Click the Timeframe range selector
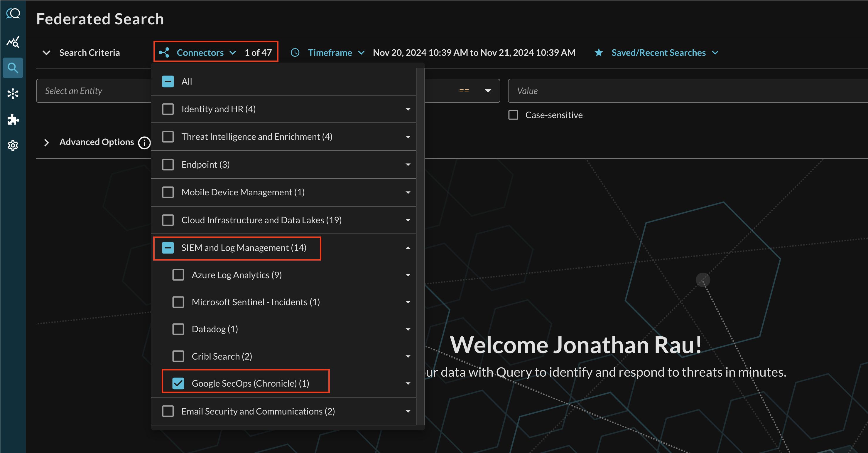Viewport: 868px width, 453px height. click(330, 52)
